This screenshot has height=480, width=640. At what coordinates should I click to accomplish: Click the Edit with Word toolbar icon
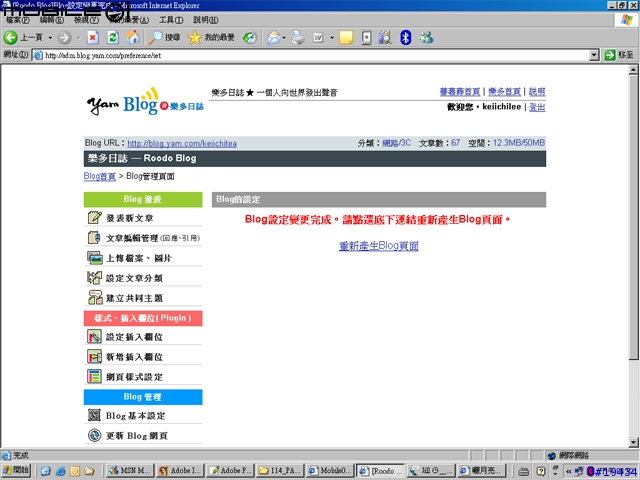point(318,38)
